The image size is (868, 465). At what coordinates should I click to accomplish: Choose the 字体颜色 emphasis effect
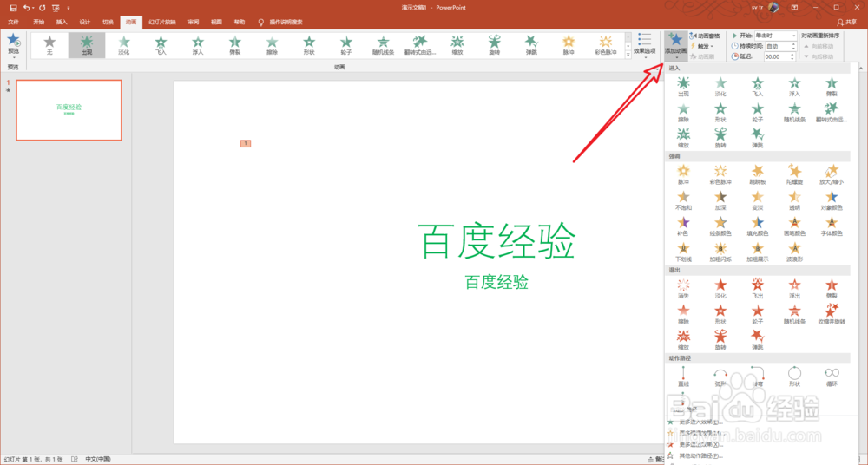(832, 226)
